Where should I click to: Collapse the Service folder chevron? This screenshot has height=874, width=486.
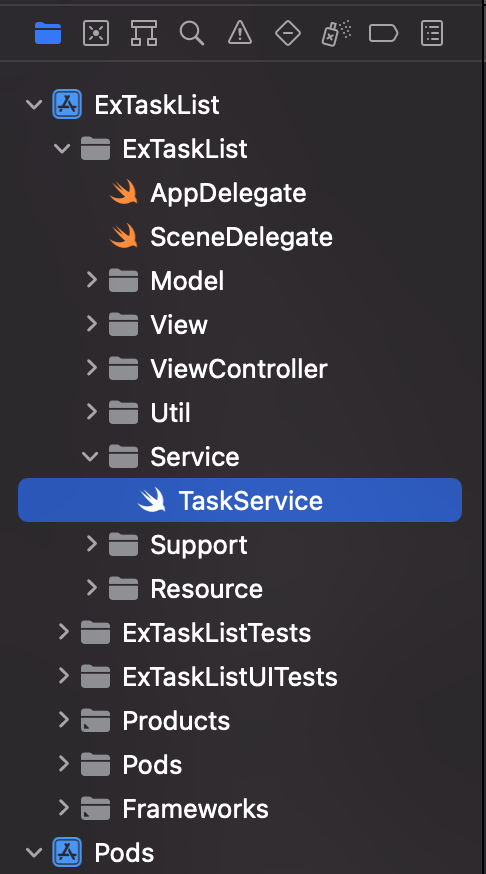pos(90,457)
